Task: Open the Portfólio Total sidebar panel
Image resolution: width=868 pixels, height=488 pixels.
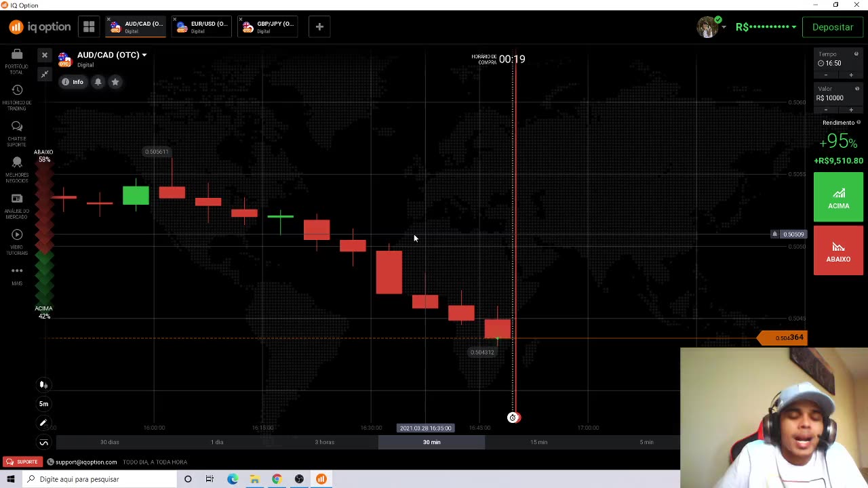Action: pyautogui.click(x=17, y=60)
